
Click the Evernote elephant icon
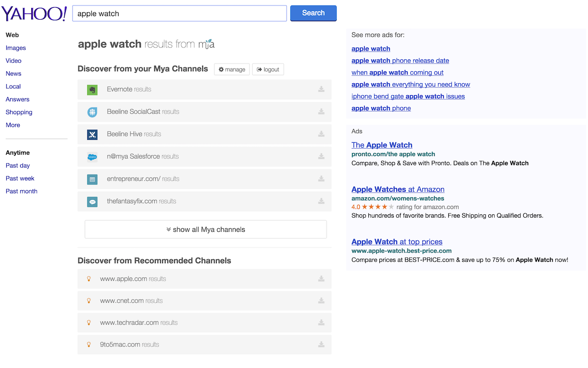(x=92, y=90)
